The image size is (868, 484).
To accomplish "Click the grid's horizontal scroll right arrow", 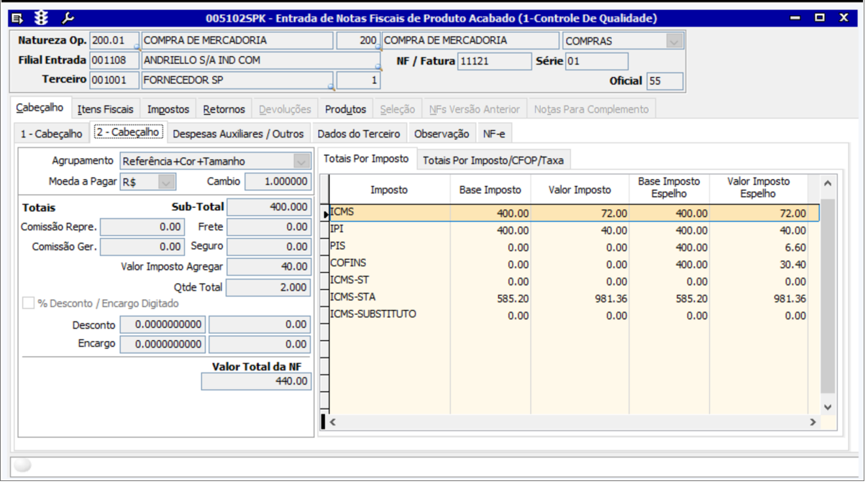I will click(813, 422).
